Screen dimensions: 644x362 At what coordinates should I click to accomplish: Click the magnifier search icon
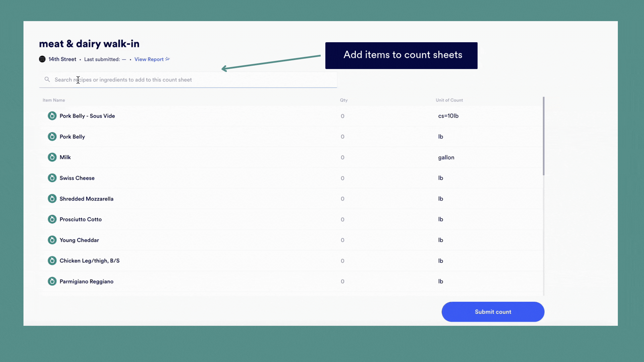click(x=47, y=79)
